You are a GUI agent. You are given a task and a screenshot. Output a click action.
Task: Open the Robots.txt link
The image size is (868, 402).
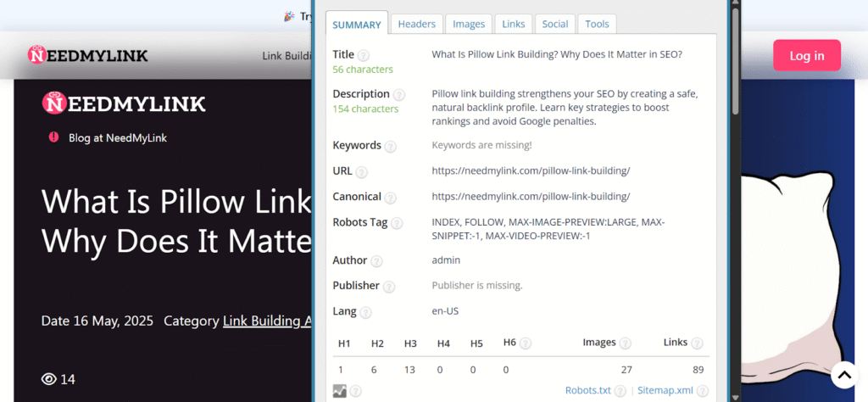pos(588,390)
